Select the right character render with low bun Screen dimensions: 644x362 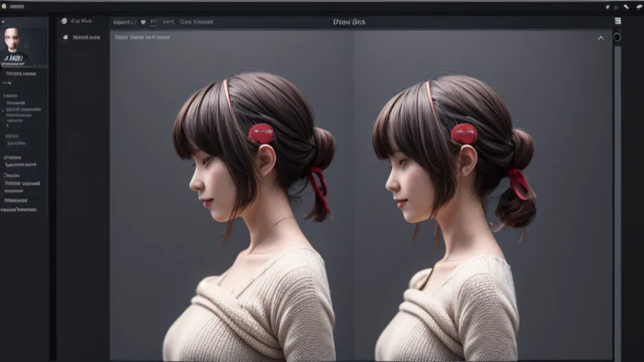point(454,218)
